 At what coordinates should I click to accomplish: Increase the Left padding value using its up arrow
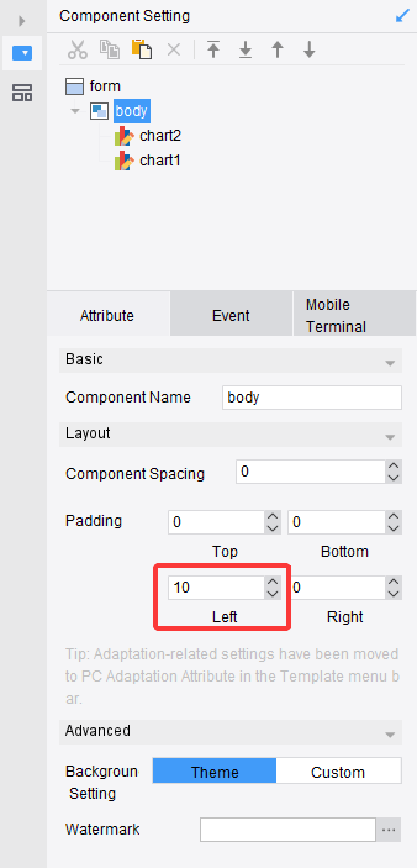(273, 582)
